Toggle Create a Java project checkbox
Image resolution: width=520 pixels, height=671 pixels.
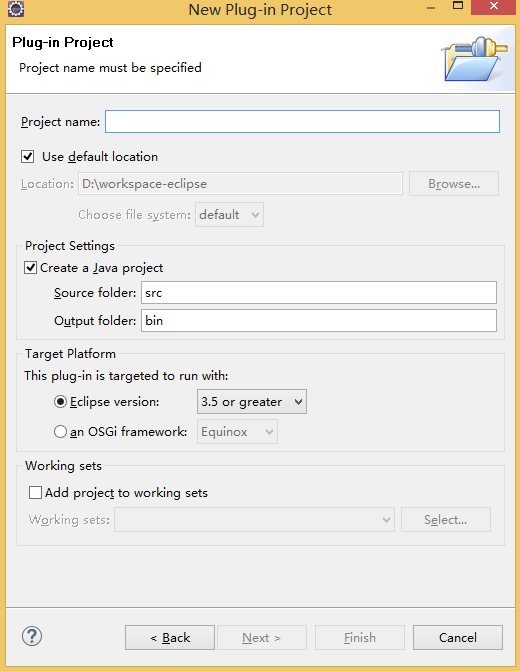(x=30, y=268)
